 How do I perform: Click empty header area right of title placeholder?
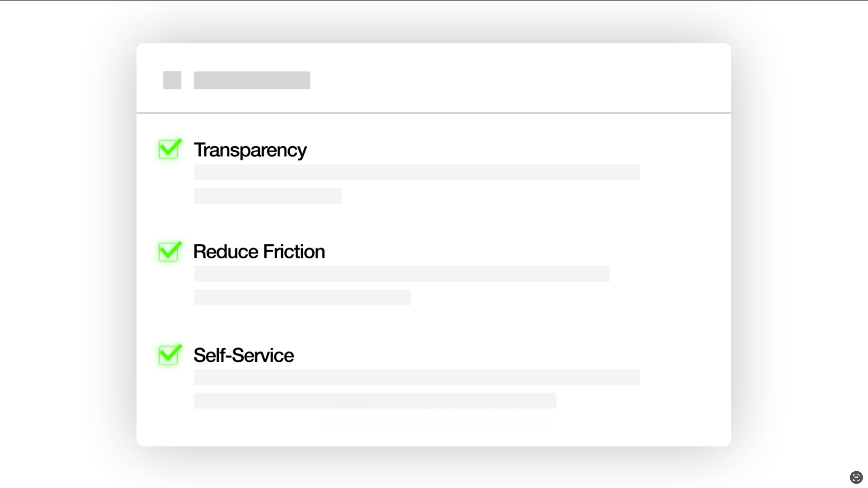[505, 80]
